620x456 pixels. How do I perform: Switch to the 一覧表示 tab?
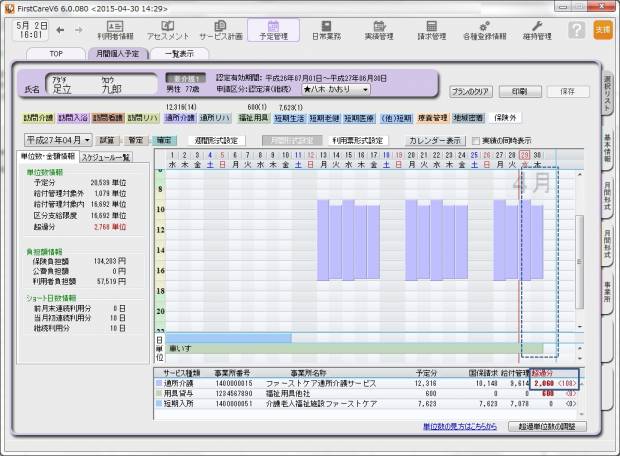(178, 54)
